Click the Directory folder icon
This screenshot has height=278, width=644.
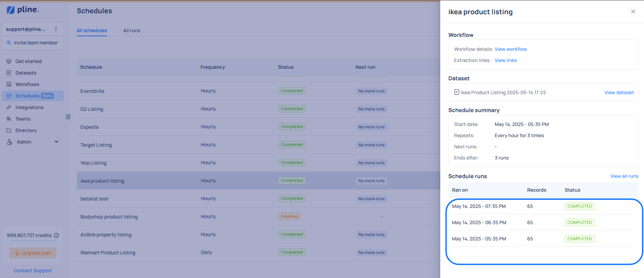pos(9,130)
